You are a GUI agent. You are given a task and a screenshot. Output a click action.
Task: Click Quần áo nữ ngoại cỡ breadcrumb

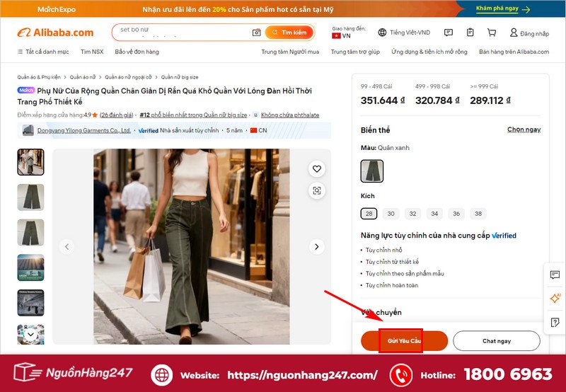(128, 77)
